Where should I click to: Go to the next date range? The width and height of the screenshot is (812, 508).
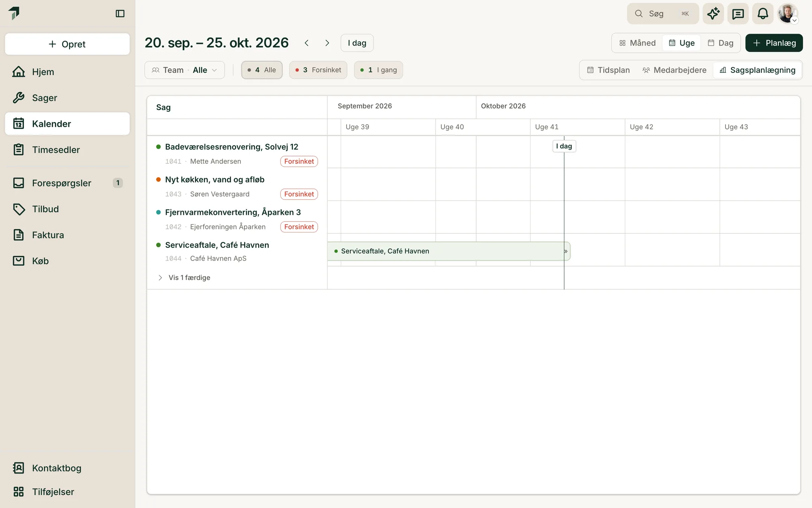[327, 43]
